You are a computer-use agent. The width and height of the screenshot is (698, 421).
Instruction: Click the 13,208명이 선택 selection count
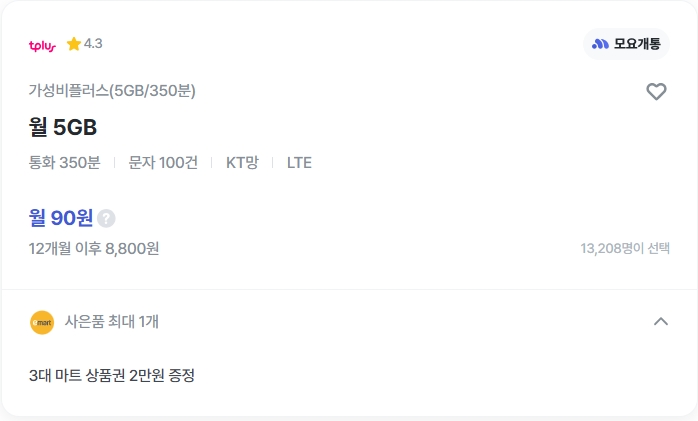coord(625,249)
